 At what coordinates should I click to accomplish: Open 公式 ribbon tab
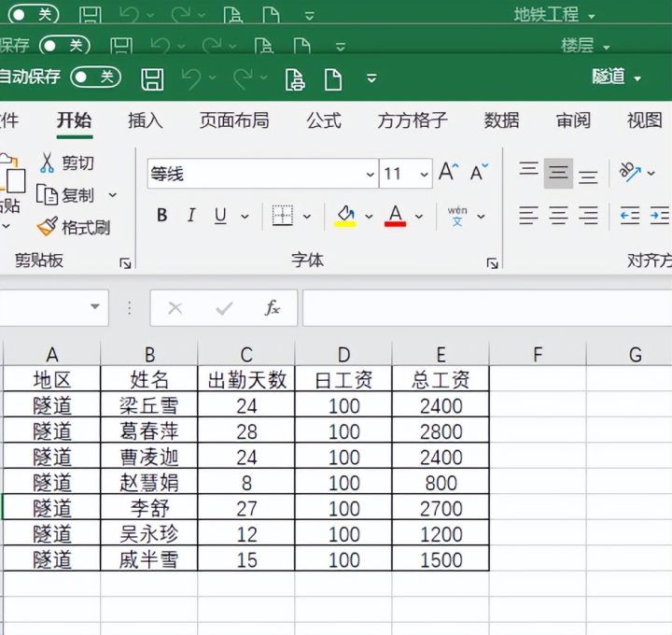[324, 120]
